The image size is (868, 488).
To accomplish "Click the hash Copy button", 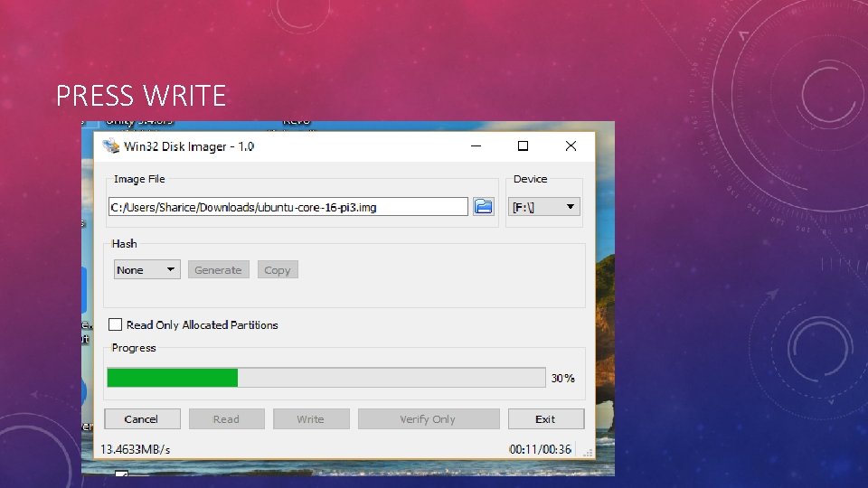I will click(278, 270).
